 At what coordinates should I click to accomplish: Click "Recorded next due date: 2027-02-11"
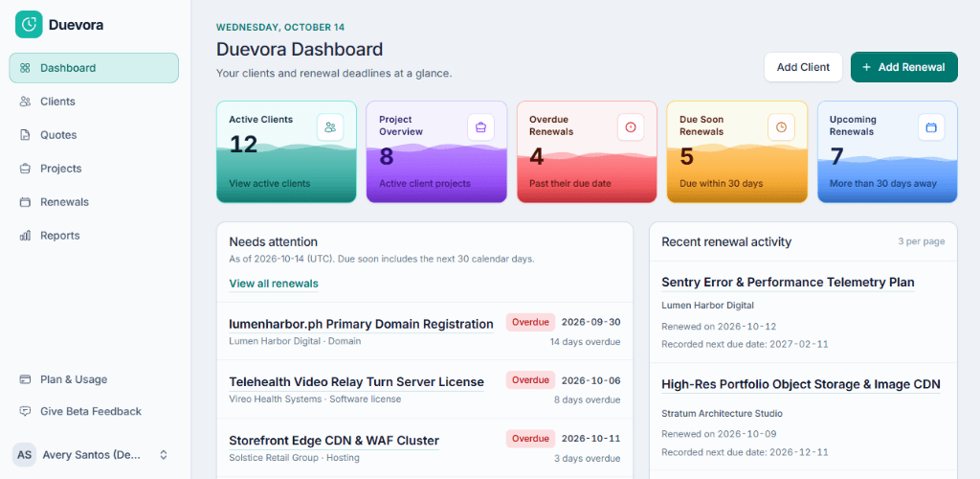pos(745,344)
